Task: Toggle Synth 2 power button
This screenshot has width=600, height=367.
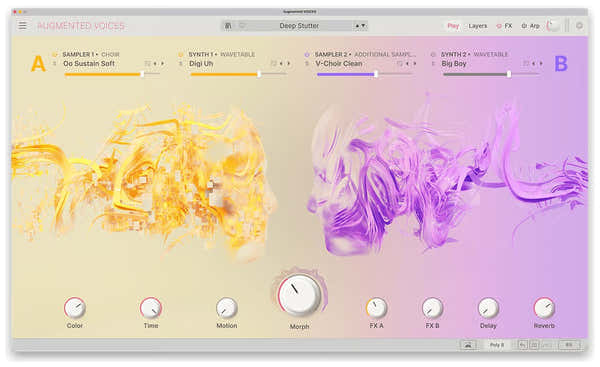Action: click(433, 55)
